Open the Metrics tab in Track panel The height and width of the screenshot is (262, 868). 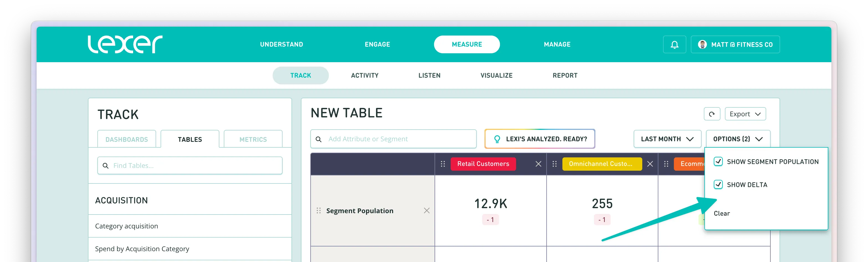point(253,139)
